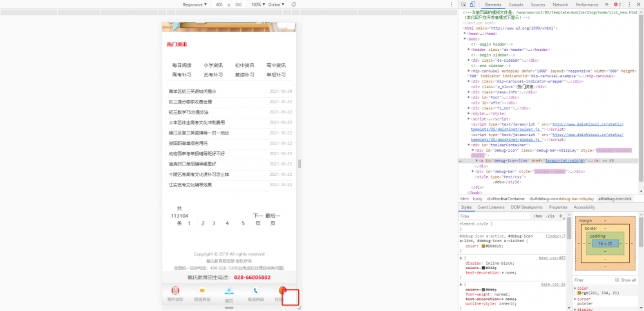Image resolution: width=644 pixels, height=311 pixels.
Task: Expand the computed cursor property
Action: [575, 299]
